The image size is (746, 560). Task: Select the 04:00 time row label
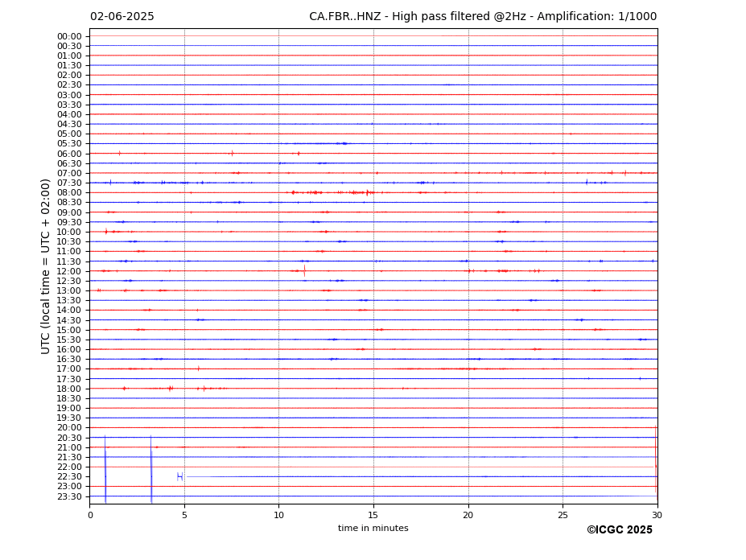click(69, 114)
